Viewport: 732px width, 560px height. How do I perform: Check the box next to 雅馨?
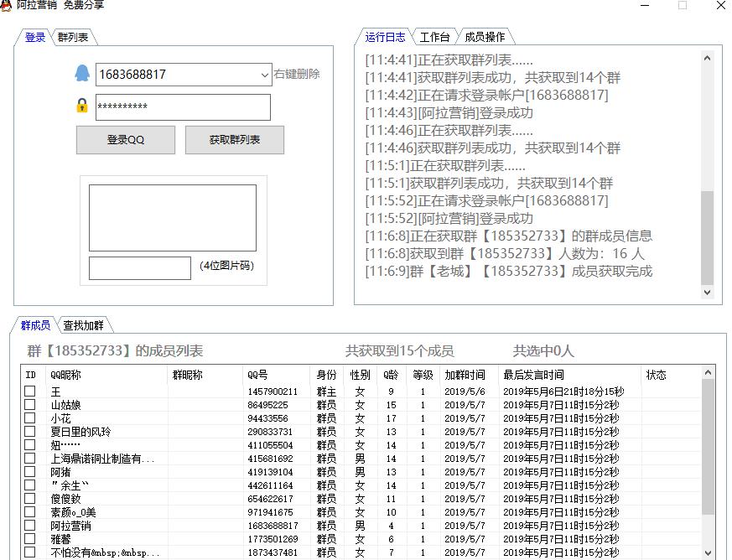click(30, 539)
